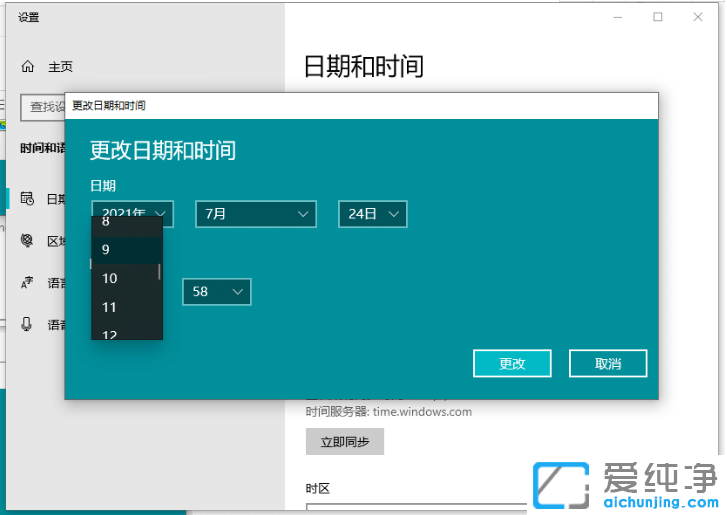Click the 取消 cancel button
Screen dimensions: 727x515
(607, 363)
